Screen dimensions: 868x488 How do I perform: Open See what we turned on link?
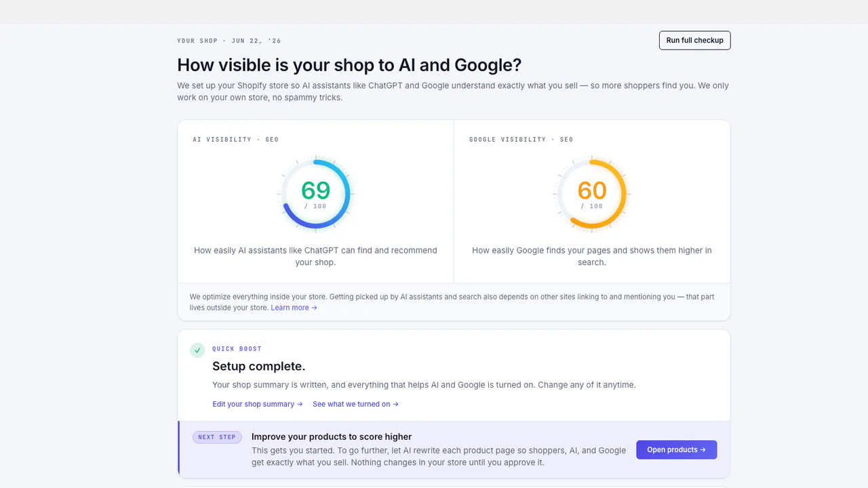(355, 404)
